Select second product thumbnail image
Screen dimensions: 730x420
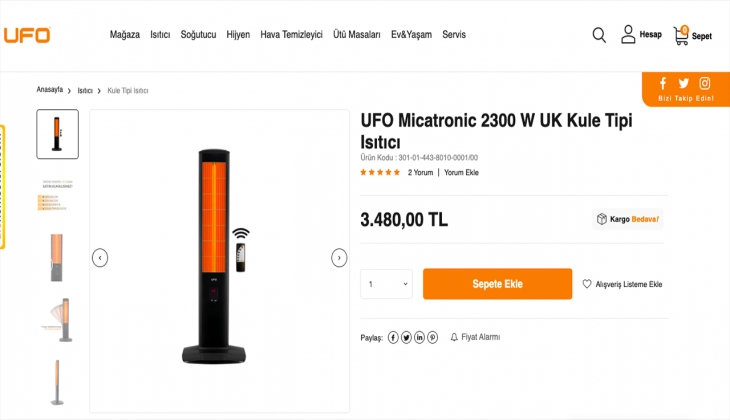pos(57,196)
